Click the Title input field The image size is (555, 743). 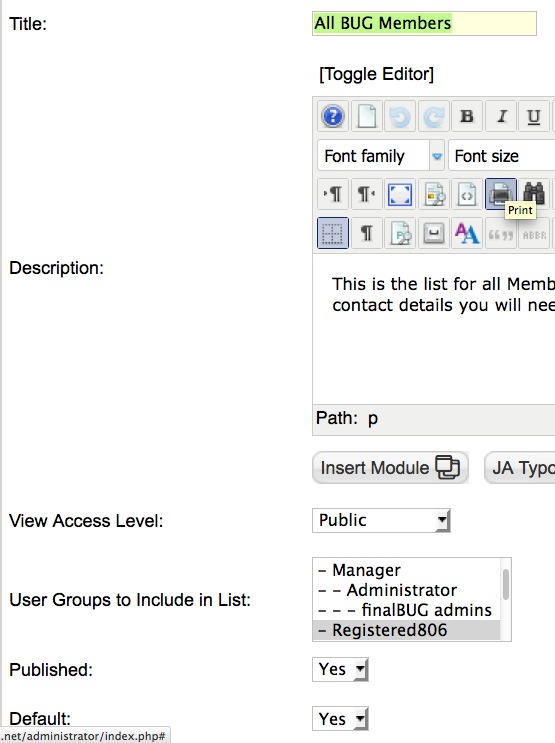424,23
